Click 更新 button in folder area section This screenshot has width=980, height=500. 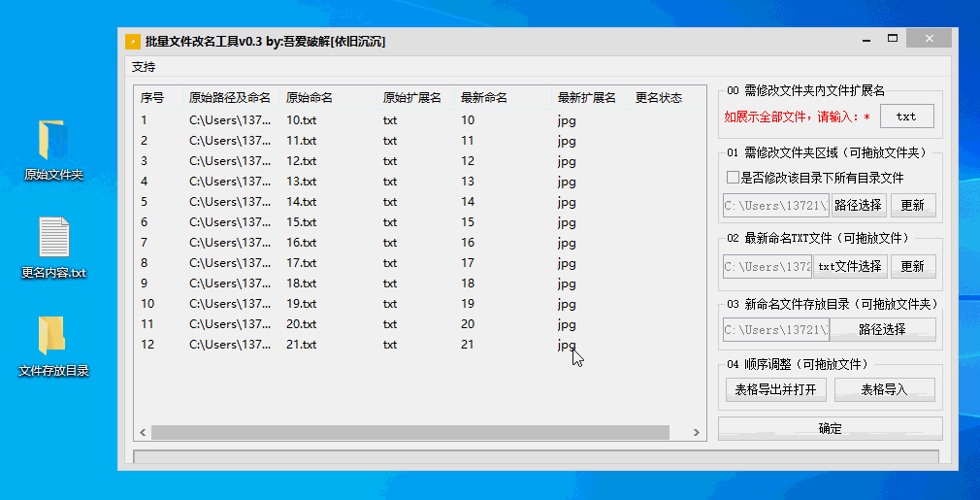(913, 205)
